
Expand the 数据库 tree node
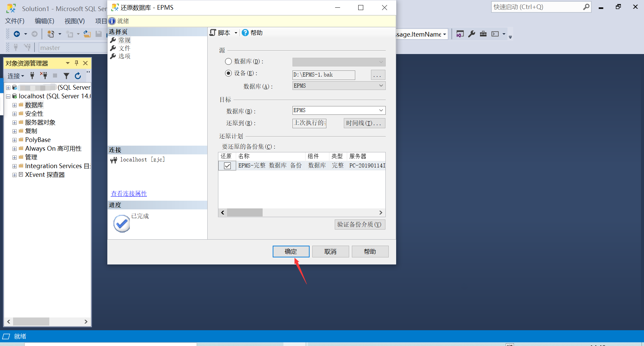[14, 105]
